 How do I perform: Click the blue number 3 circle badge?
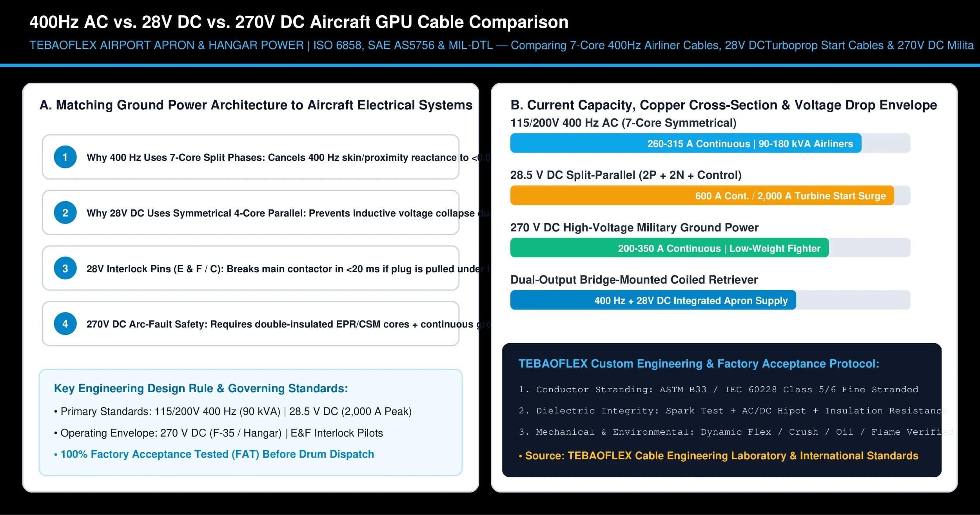pos(65,268)
